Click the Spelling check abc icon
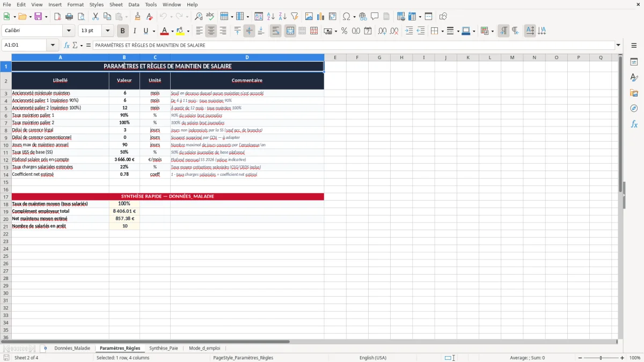644x362 pixels. coord(210,17)
